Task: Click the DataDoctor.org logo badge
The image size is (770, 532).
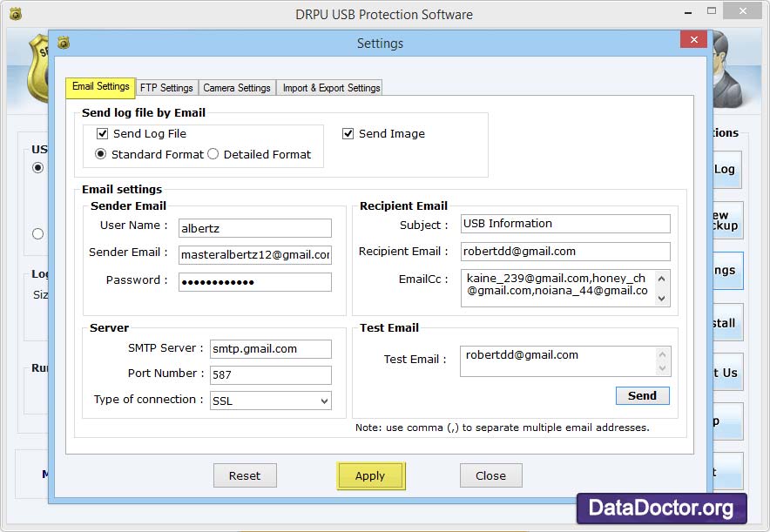Action: tap(660, 508)
